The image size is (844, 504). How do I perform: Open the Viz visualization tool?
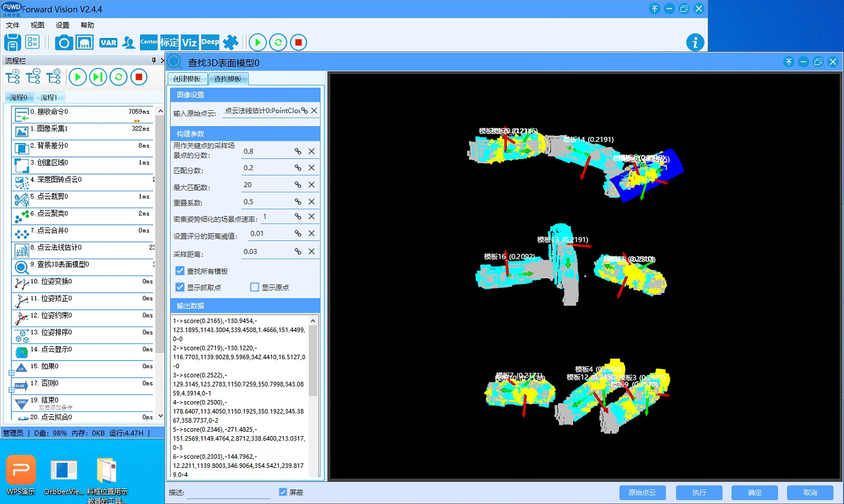[x=190, y=42]
